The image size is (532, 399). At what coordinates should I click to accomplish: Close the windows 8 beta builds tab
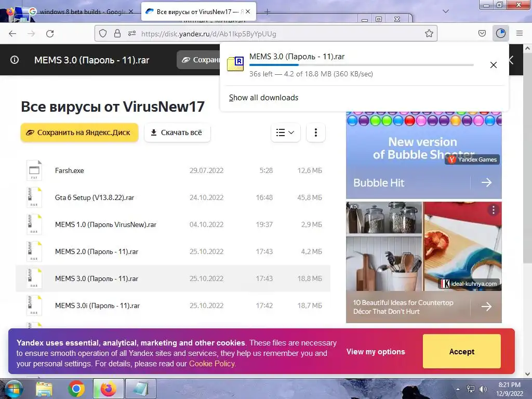pyautogui.click(x=130, y=11)
